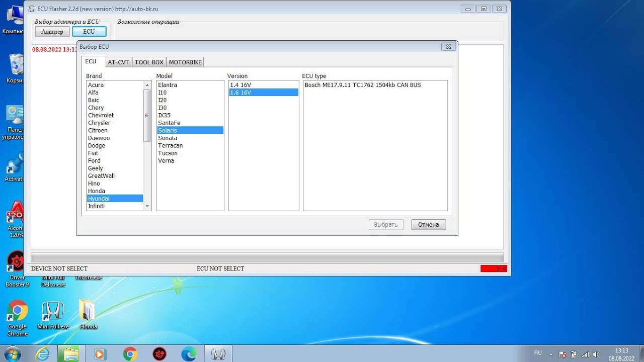
Task: Select Tucson model
Action: pyautogui.click(x=190, y=153)
